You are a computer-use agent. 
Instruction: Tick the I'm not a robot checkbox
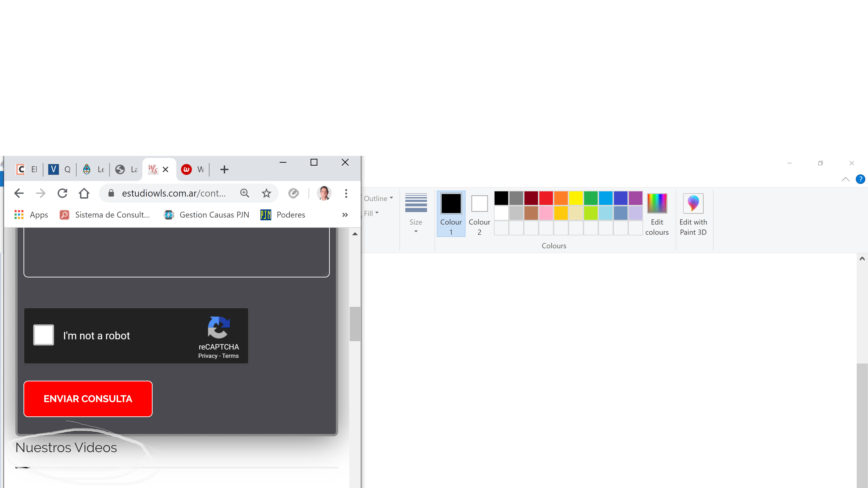coord(43,335)
